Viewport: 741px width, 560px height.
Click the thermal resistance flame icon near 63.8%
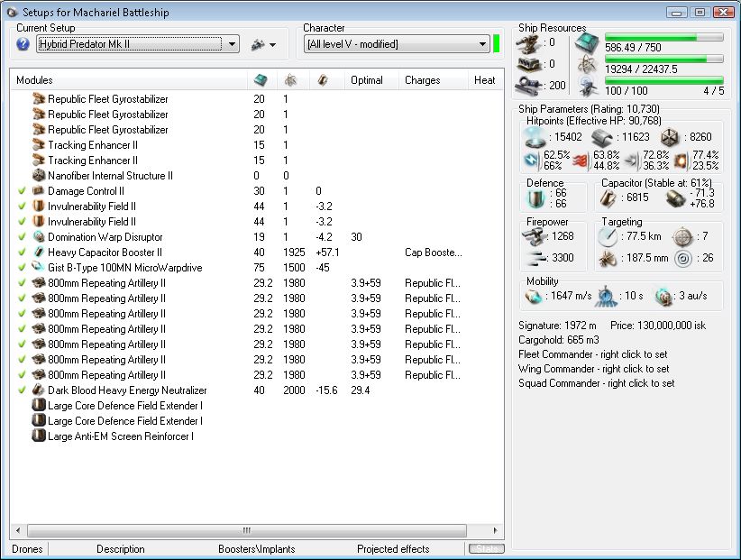point(580,161)
